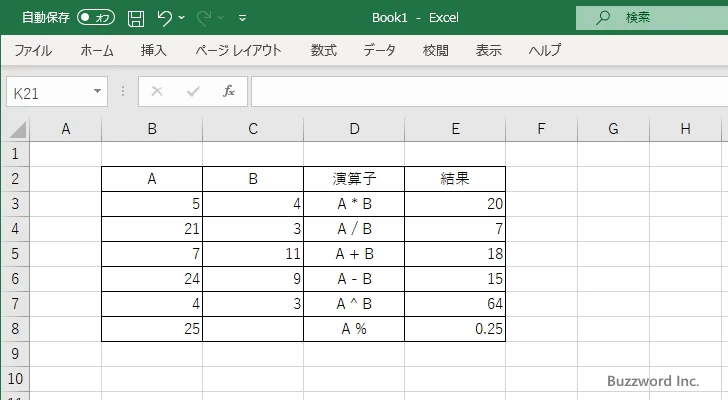Viewport: 728px width, 400px height.
Task: Click table header cell 演算子
Action: click(x=354, y=179)
